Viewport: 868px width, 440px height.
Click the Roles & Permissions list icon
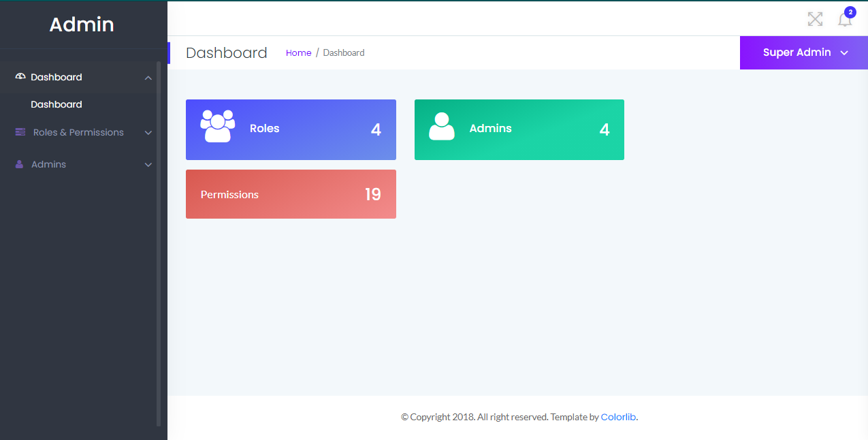pos(20,132)
